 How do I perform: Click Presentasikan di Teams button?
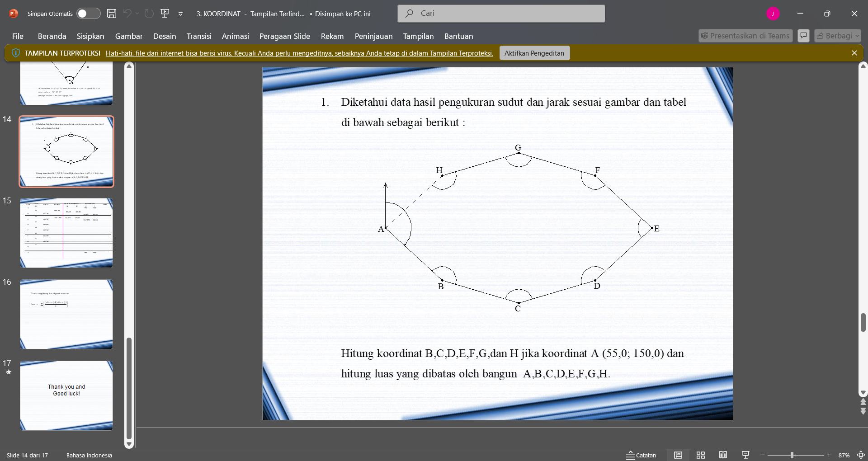pos(745,36)
